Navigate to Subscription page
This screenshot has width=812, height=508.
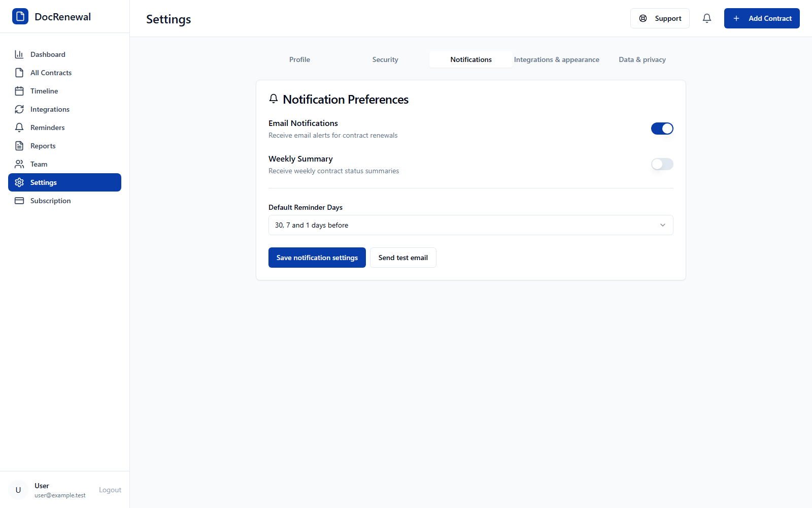[x=64, y=201]
